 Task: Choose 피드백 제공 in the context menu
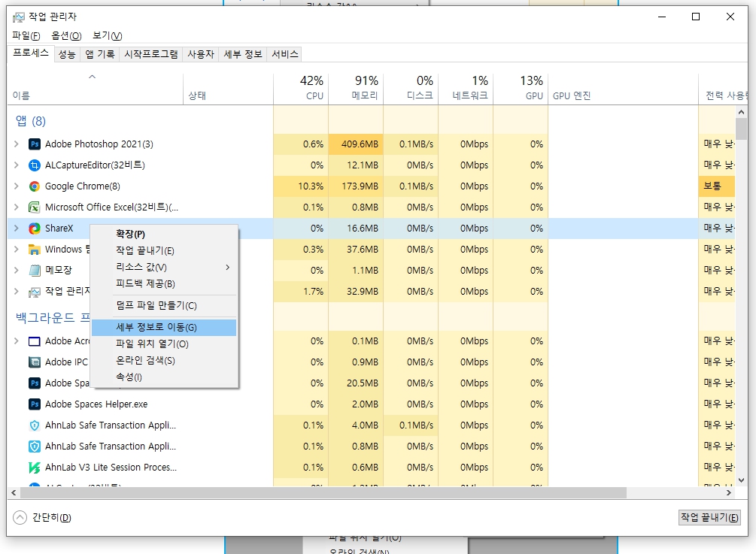click(164, 284)
